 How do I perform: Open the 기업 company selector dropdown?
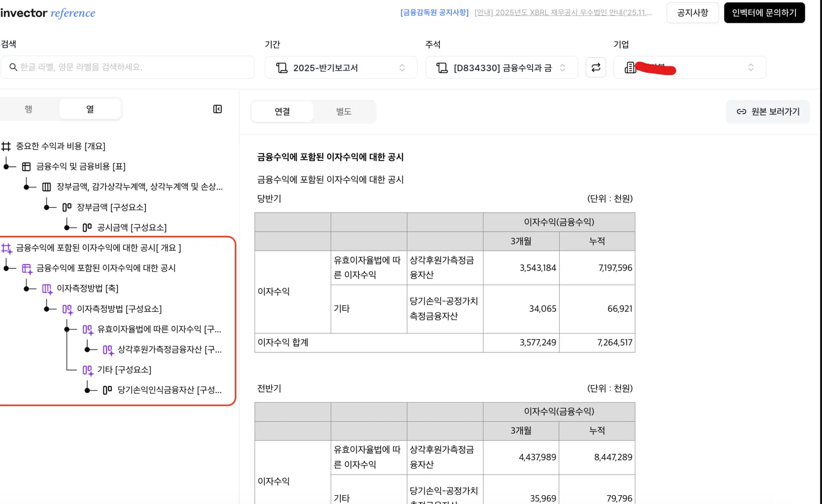coord(689,68)
